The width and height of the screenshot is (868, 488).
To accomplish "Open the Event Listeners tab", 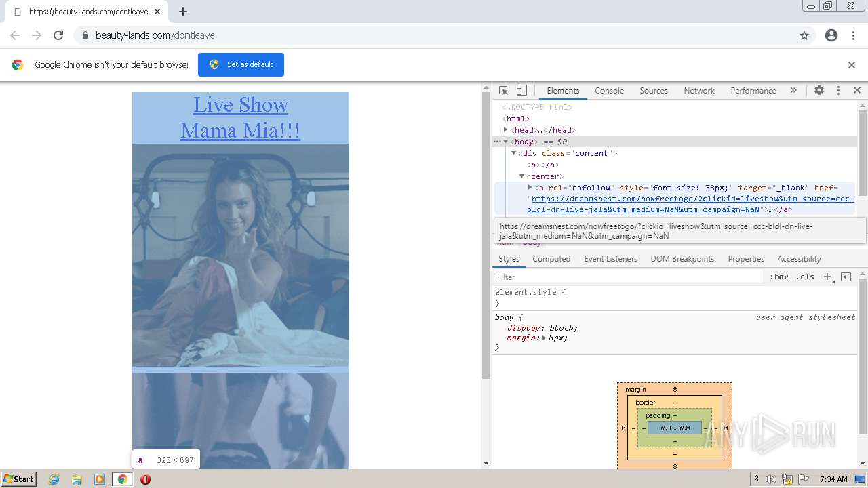I will click(610, 259).
